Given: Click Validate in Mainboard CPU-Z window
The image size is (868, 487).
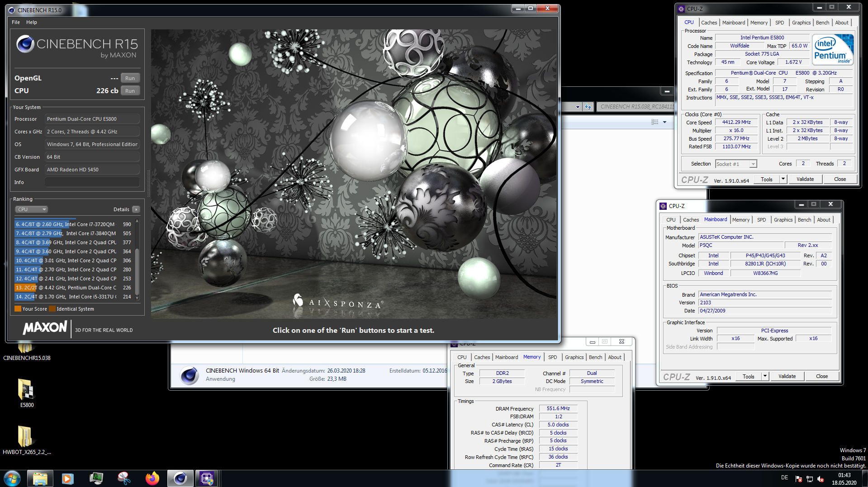Looking at the screenshot, I should 787,376.
